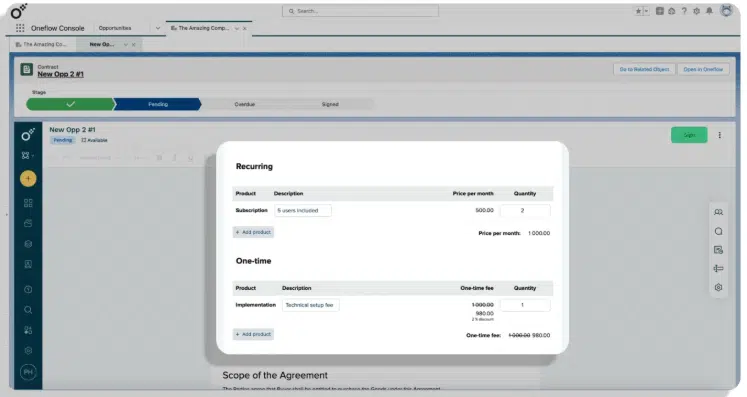747x397 pixels.
Task: Click the Oneflow sidebar logo
Action: [x=28, y=135]
